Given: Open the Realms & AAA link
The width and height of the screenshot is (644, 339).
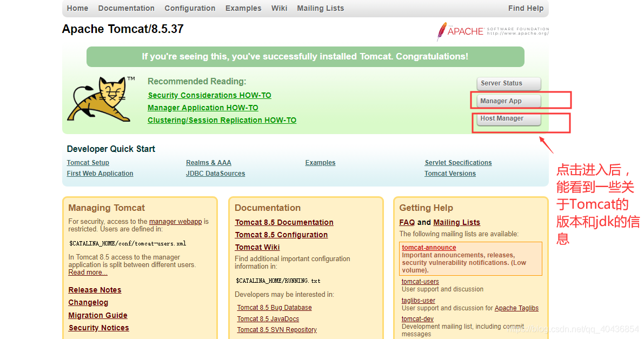Looking at the screenshot, I should coord(209,163).
